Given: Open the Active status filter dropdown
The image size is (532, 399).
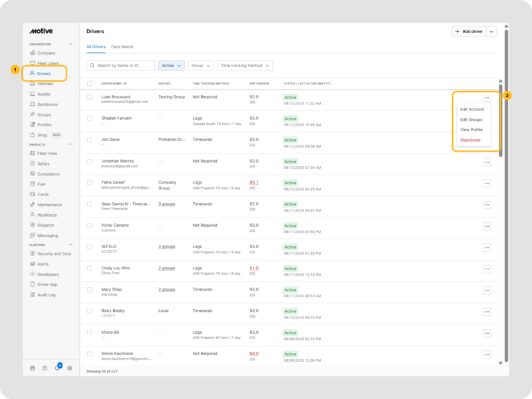Looking at the screenshot, I should (x=171, y=66).
